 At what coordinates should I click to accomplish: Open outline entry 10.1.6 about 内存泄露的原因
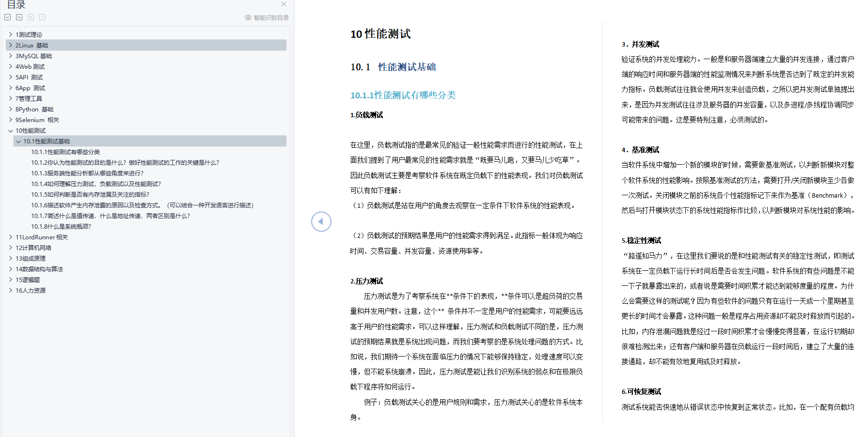pyautogui.click(x=142, y=205)
